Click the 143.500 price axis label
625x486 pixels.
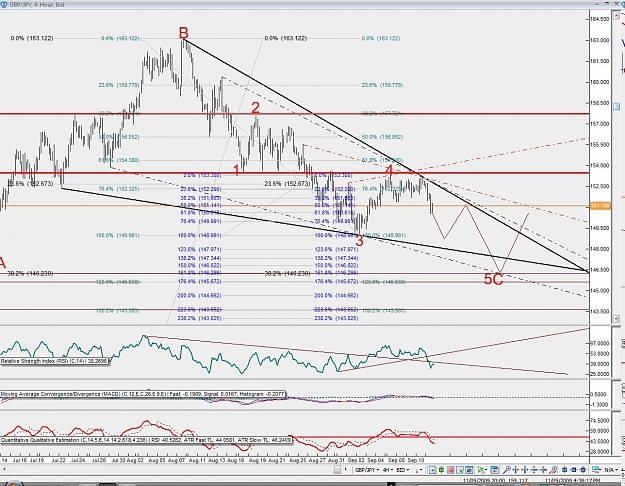[x=600, y=311]
